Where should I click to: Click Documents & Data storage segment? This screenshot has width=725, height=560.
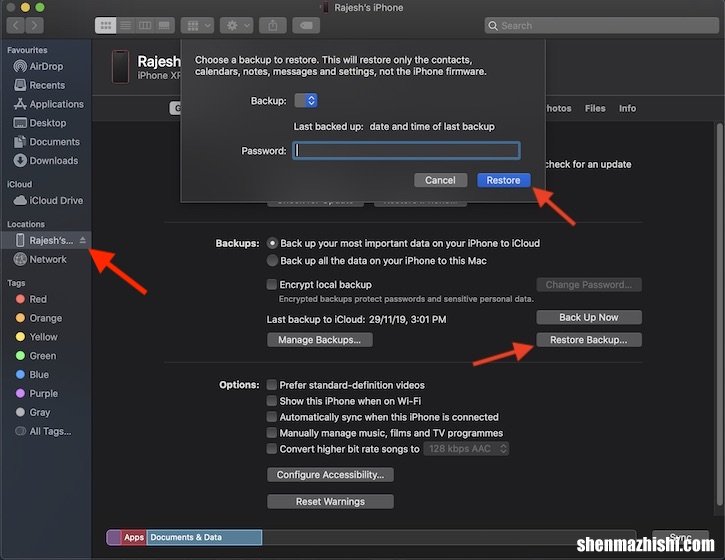tap(204, 537)
